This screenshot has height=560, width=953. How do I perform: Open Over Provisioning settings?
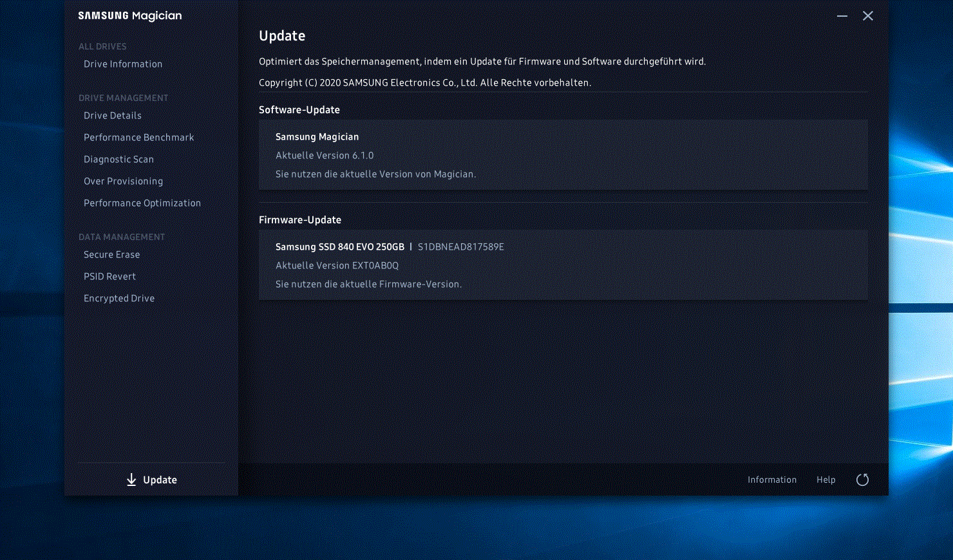coord(124,182)
